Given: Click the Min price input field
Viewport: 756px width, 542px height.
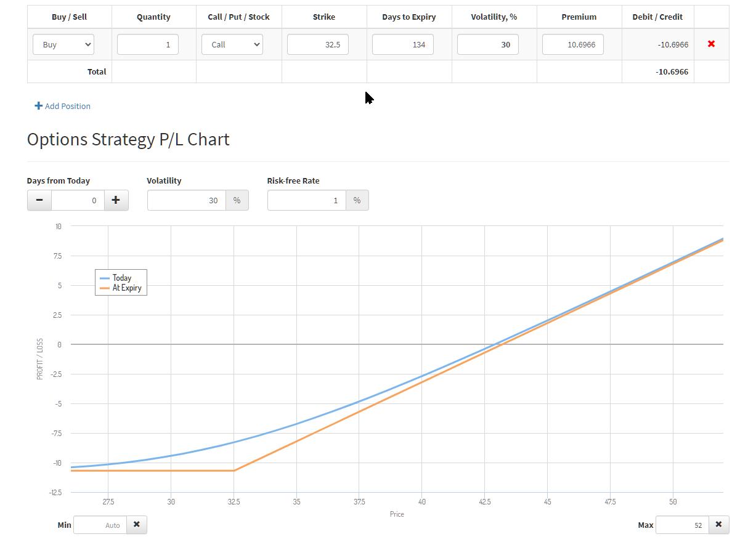Looking at the screenshot, I should pyautogui.click(x=100, y=525).
